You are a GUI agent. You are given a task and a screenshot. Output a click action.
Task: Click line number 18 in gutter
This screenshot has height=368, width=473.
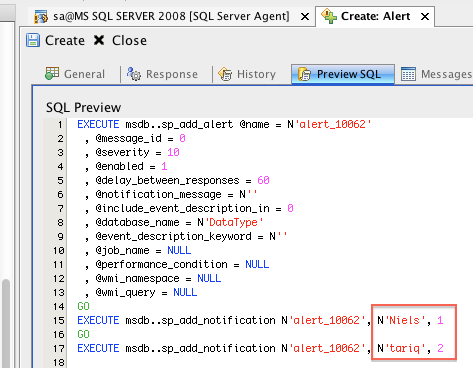pyautogui.click(x=59, y=362)
